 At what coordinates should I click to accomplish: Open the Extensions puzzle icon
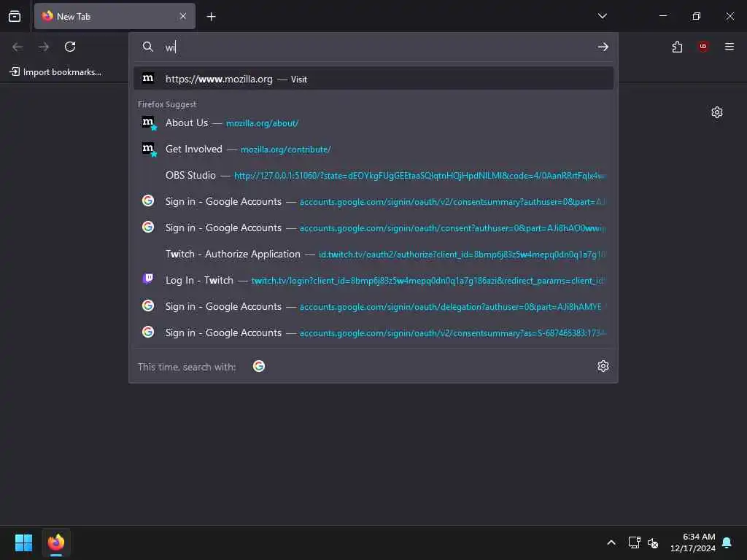(x=677, y=47)
